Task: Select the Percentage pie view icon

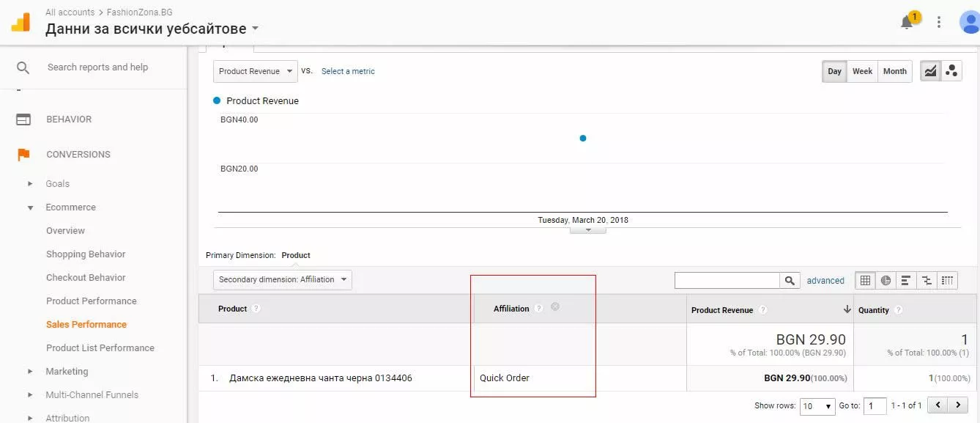Action: [x=886, y=280]
